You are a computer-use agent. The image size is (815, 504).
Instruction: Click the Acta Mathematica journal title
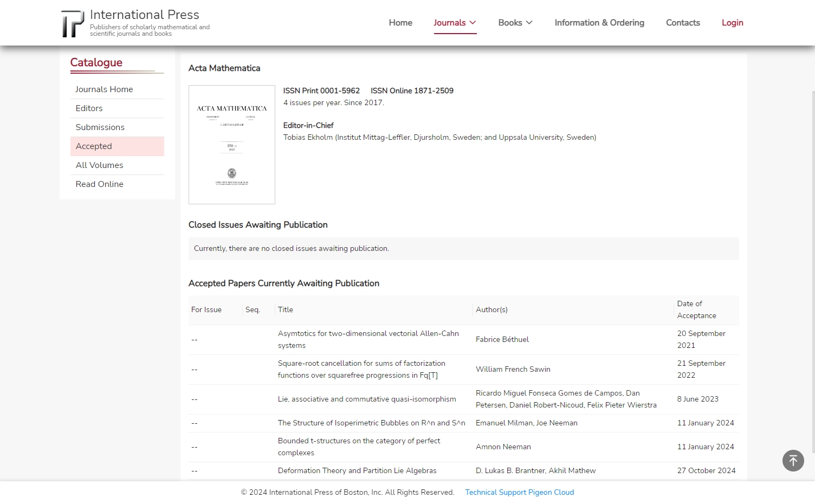click(224, 68)
